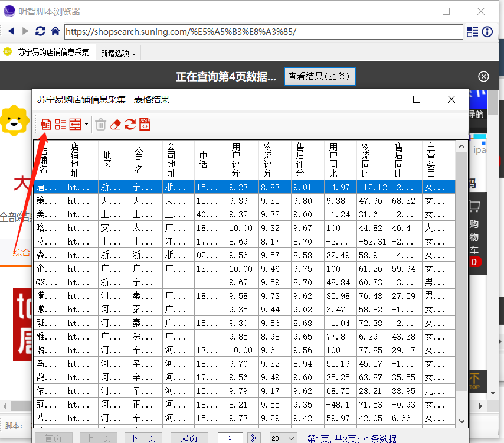Click the result table scrollbar up arrow
Screen dimensions: 504x443
pos(462,146)
